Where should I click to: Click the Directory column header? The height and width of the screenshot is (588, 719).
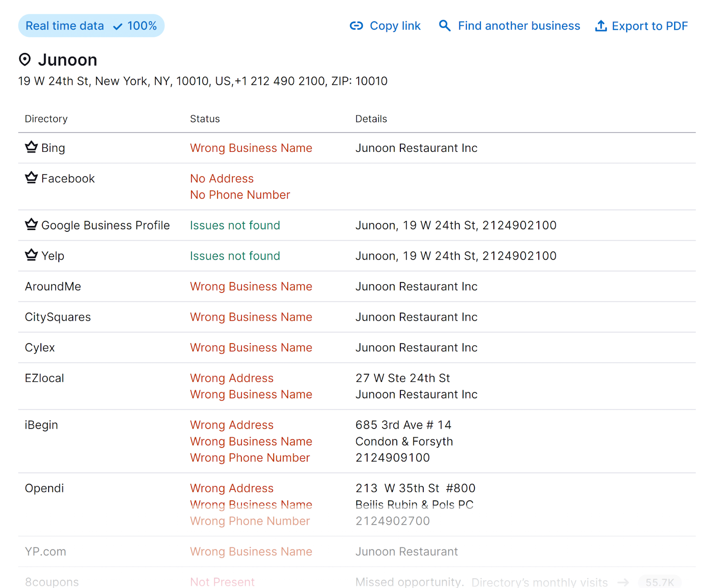pos(46,119)
